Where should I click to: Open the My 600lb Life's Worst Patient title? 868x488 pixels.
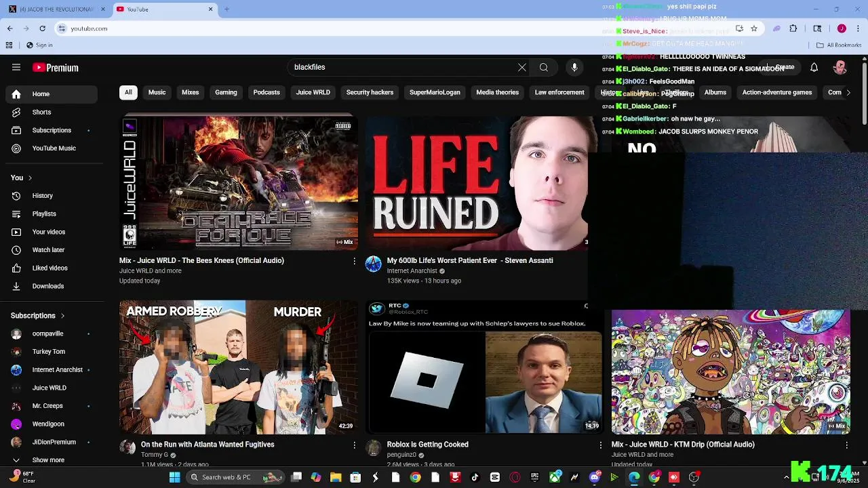tap(470, 260)
